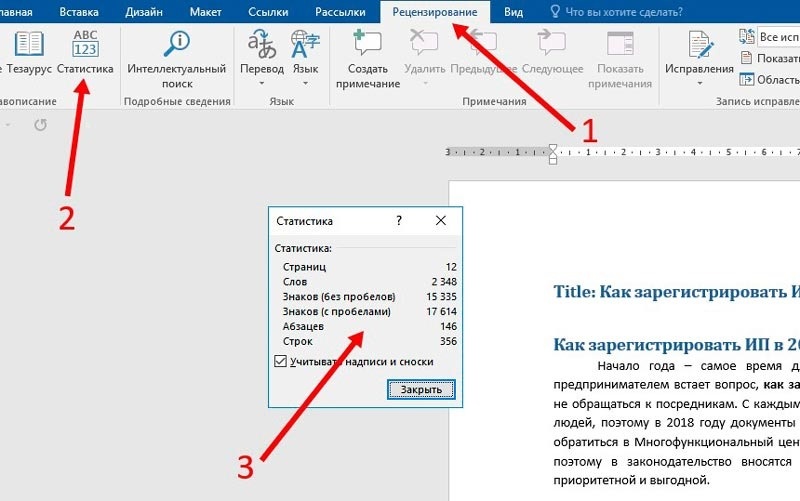800x501 pixels.
Task: Open the Тезаурус (Thesaurus) tool
Action: 29,52
